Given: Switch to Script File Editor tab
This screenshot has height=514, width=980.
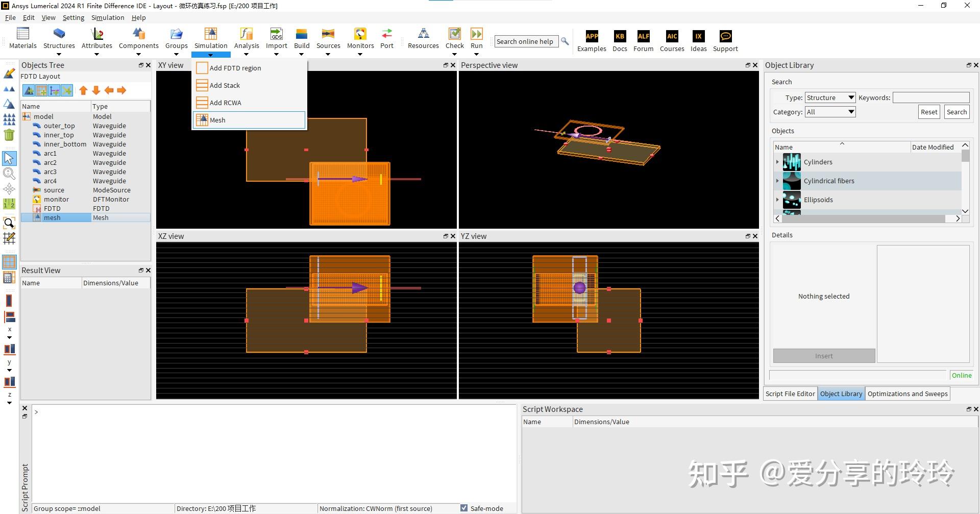Looking at the screenshot, I should pyautogui.click(x=790, y=394).
